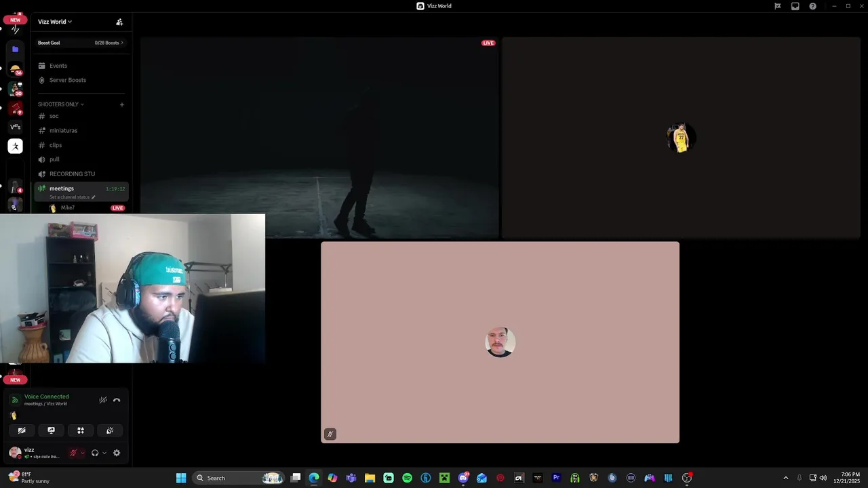Image resolution: width=868 pixels, height=488 pixels.
Task: Disconnect from voice with hang-up icon
Action: (x=117, y=400)
